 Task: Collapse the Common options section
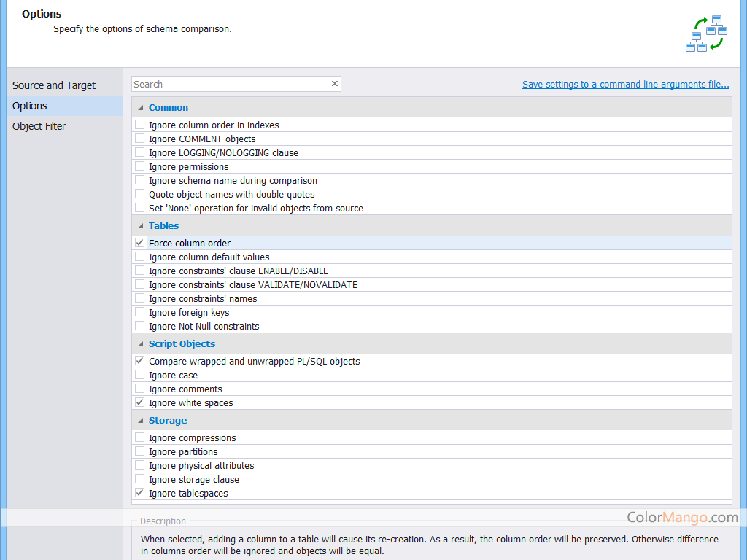coord(139,106)
